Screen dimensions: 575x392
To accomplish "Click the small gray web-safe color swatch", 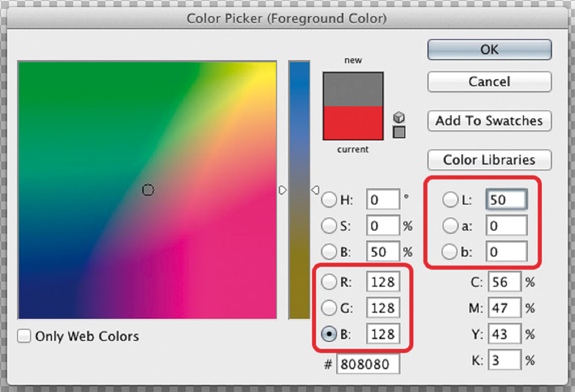I will point(399,132).
